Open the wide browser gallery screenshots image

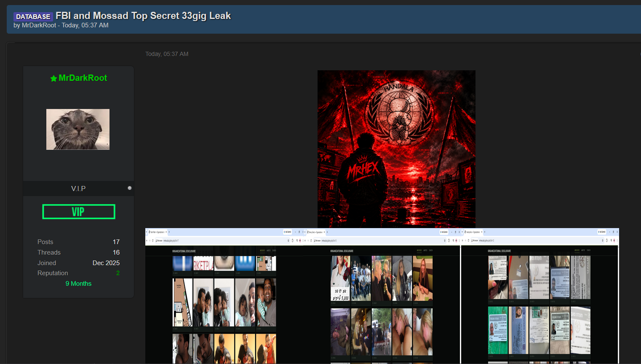pos(382,296)
